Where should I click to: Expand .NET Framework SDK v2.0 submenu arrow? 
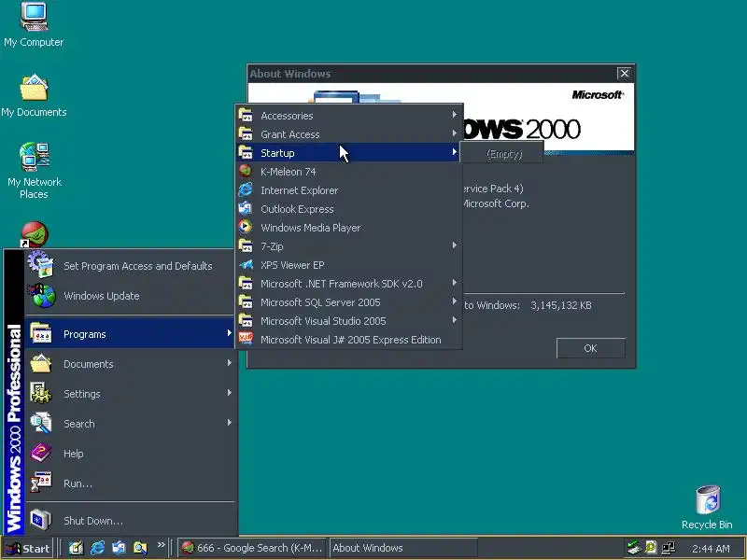pos(455,283)
